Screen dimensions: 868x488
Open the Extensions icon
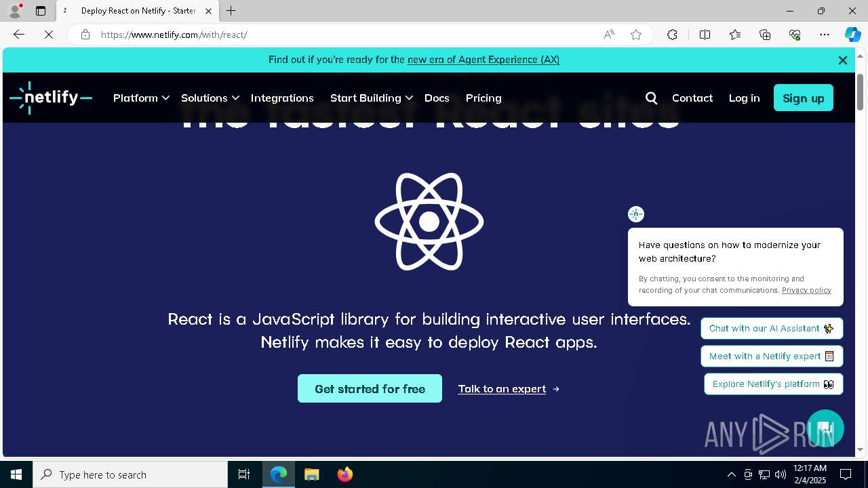[x=672, y=35]
